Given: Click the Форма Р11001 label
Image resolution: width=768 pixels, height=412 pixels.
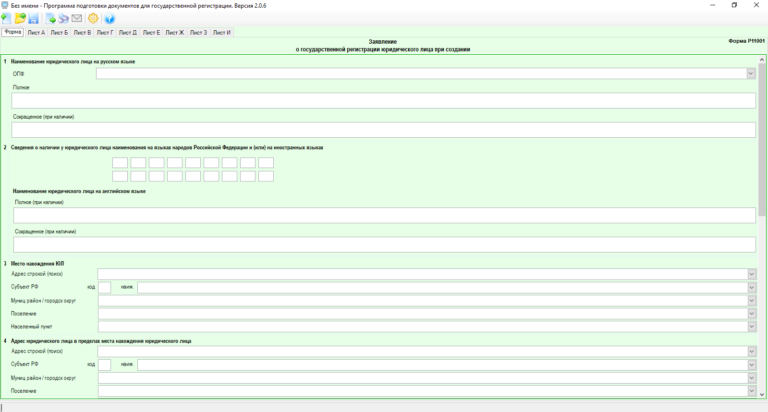Looking at the screenshot, I should tap(746, 41).
